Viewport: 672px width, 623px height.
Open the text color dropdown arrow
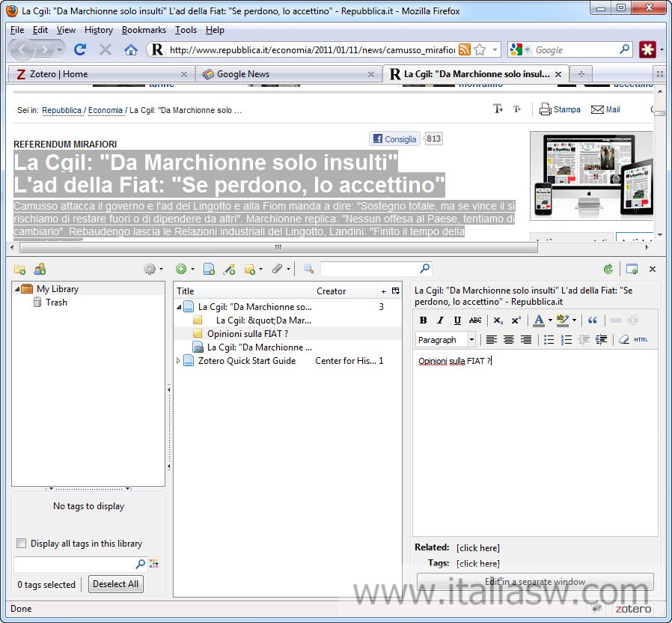pyautogui.click(x=550, y=320)
